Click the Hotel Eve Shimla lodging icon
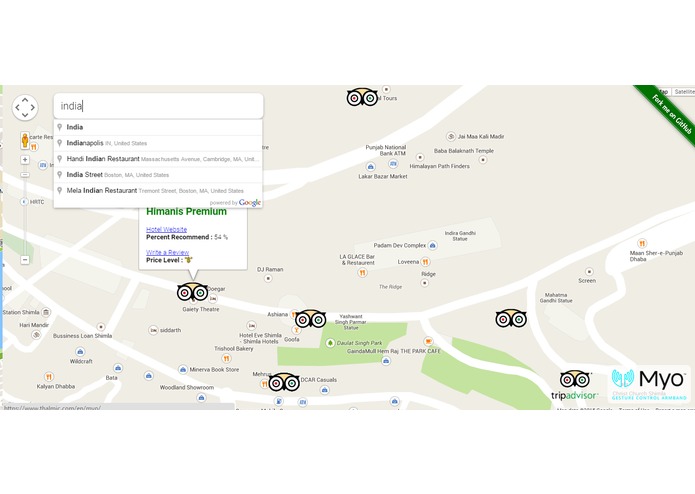 252,326
